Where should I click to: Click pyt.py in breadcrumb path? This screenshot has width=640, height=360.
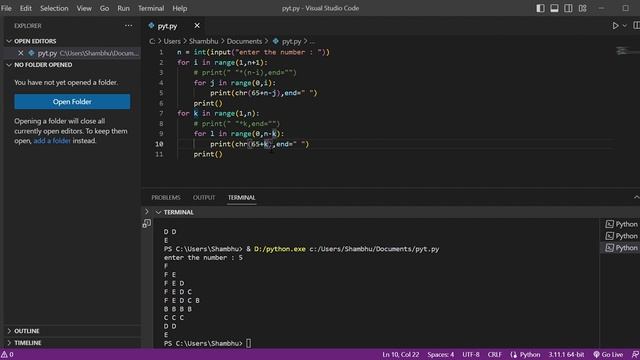pos(291,41)
